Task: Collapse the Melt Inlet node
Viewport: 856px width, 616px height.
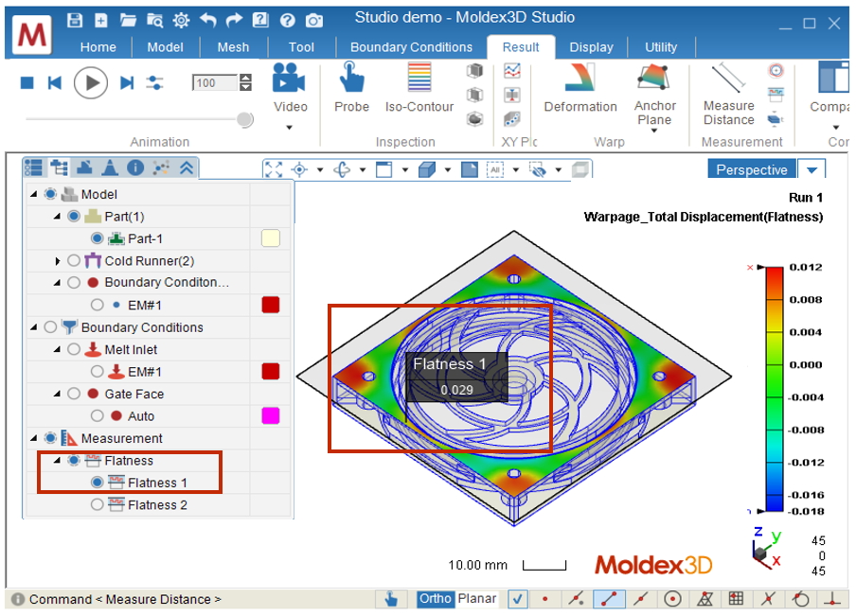Action: pyautogui.click(x=58, y=349)
